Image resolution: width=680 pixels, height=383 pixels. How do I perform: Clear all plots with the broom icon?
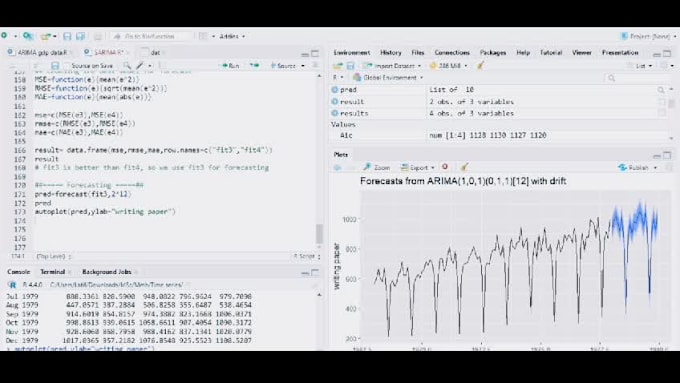pyautogui.click(x=464, y=167)
